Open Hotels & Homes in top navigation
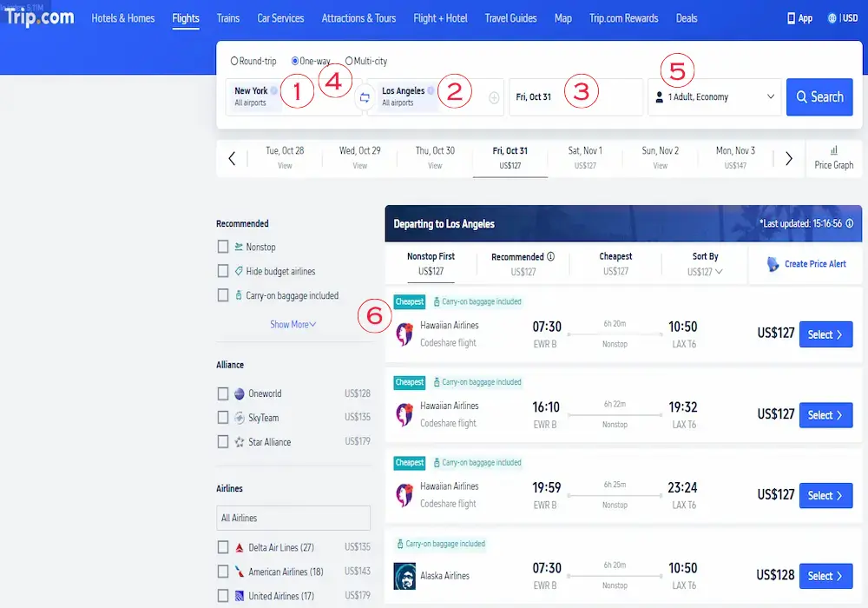The width and height of the screenshot is (868, 608). [125, 18]
